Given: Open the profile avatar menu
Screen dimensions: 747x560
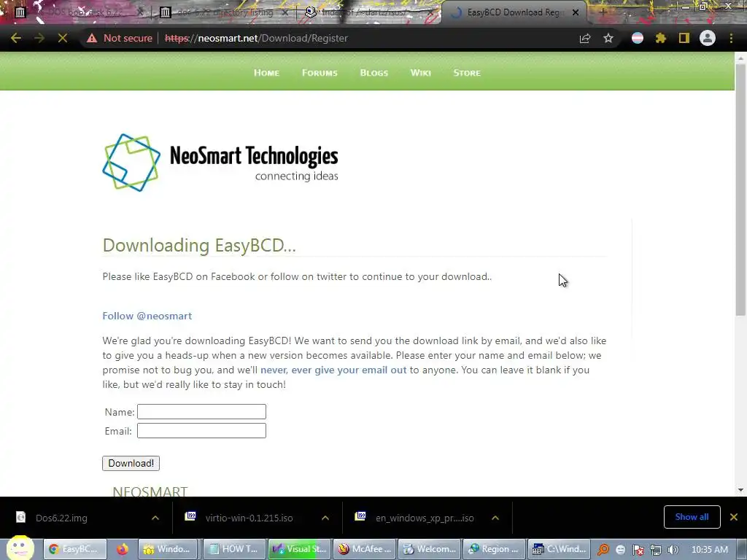Looking at the screenshot, I should [x=708, y=38].
